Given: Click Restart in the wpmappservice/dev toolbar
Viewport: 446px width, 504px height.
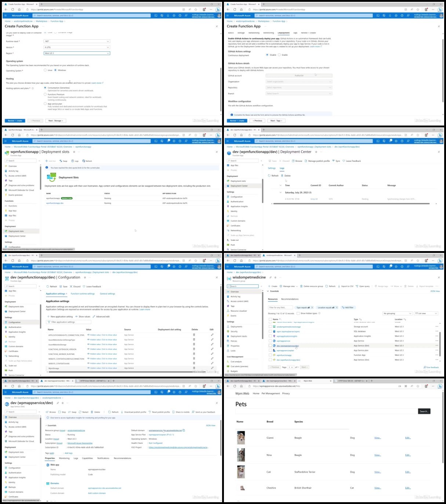Looking at the screenshot, I should tap(84, 412).
